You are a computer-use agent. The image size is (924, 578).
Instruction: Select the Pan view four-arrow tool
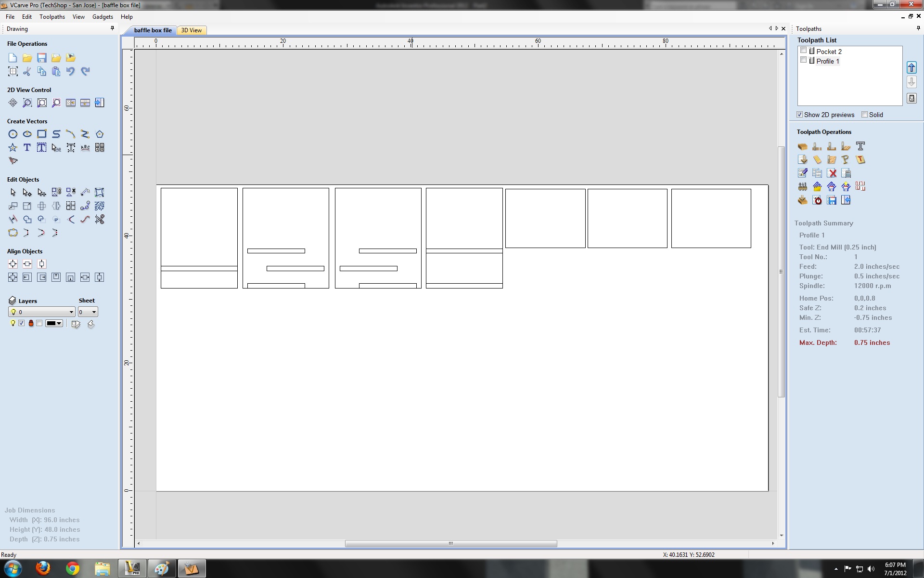click(13, 103)
